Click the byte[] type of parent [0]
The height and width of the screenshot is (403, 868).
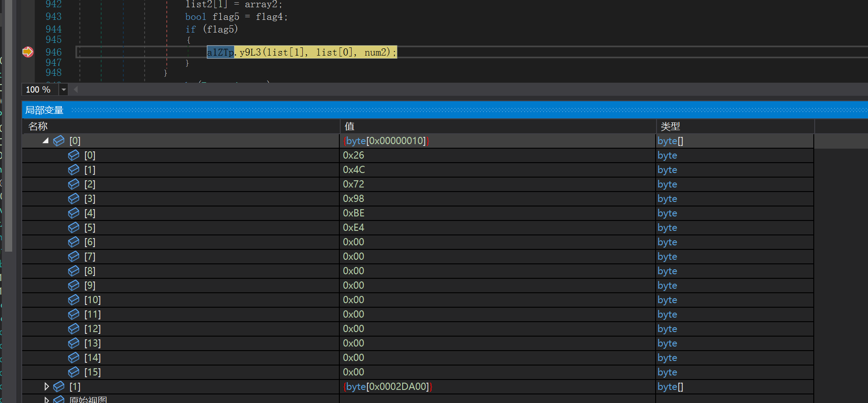pyautogui.click(x=670, y=141)
